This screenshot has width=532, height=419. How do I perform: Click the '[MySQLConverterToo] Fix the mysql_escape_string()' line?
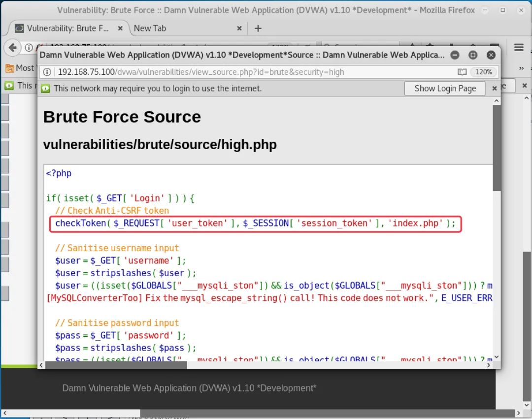[269, 298]
